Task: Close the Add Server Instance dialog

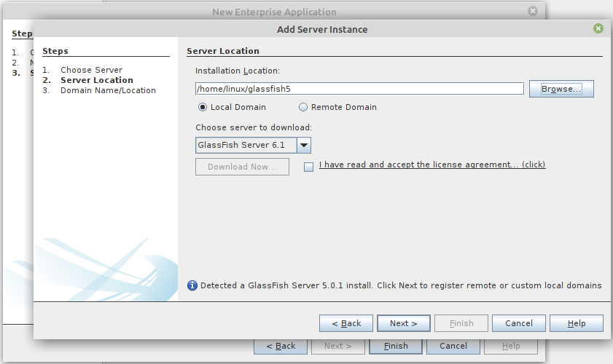Action: [x=598, y=29]
